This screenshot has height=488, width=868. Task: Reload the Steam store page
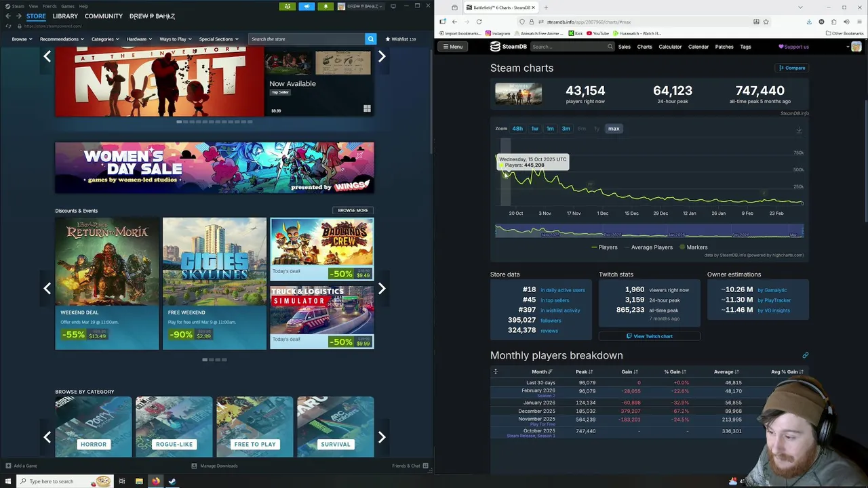pyautogui.click(x=8, y=26)
